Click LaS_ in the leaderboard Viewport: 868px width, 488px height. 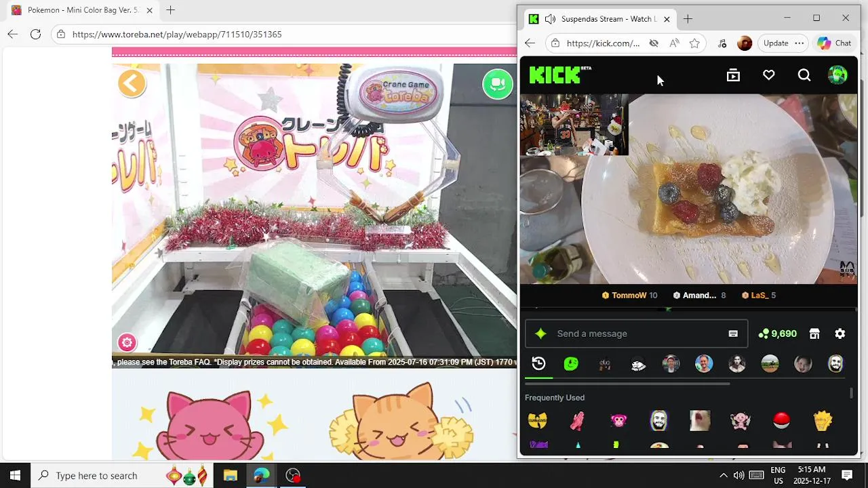tap(759, 296)
